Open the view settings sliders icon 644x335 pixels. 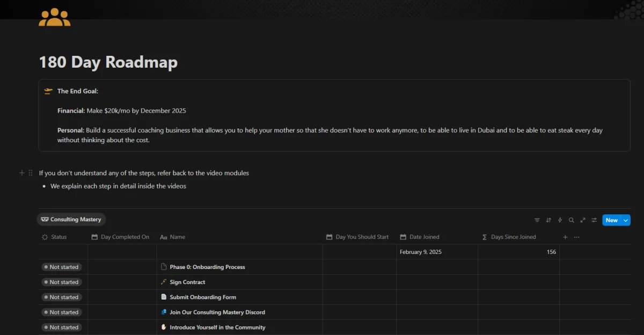coord(594,220)
